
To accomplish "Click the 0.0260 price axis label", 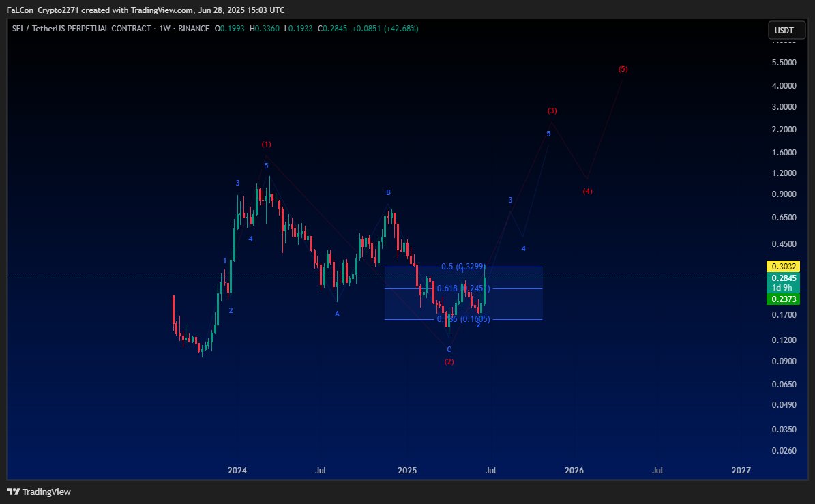I will coord(784,451).
